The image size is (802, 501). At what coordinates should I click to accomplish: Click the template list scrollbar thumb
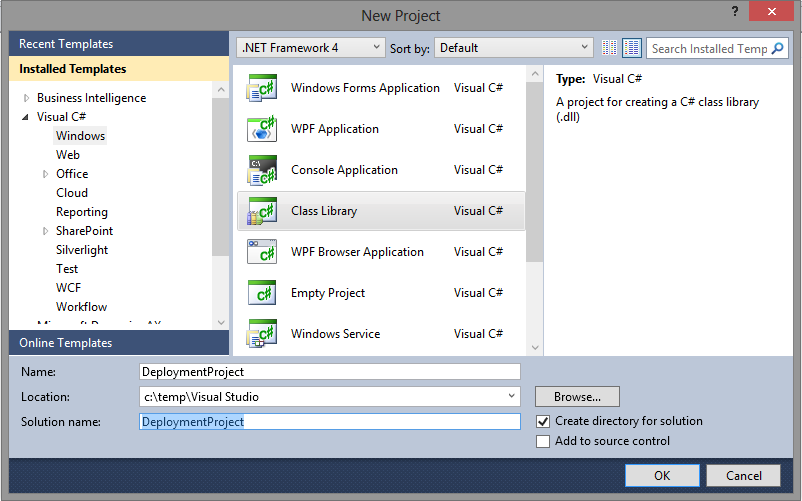[x=534, y=172]
